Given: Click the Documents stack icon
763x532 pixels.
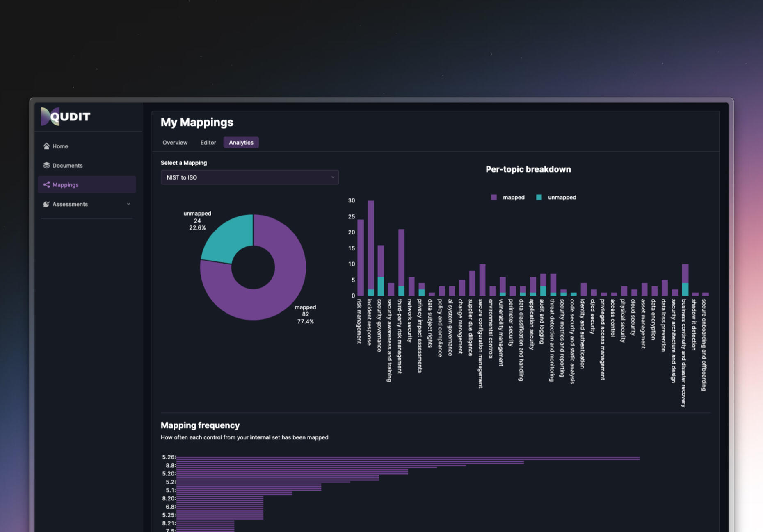Looking at the screenshot, I should pyautogui.click(x=46, y=166).
